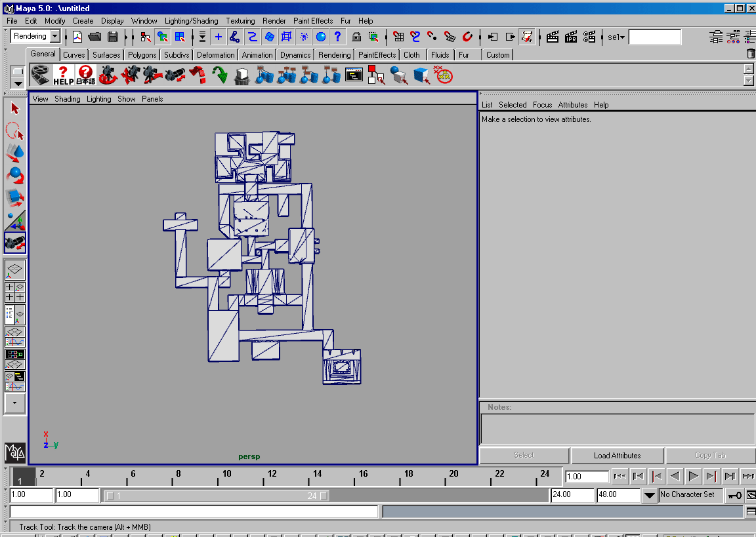The width and height of the screenshot is (756, 537).
Task: Select the arrow Select tool
Action: (15, 109)
